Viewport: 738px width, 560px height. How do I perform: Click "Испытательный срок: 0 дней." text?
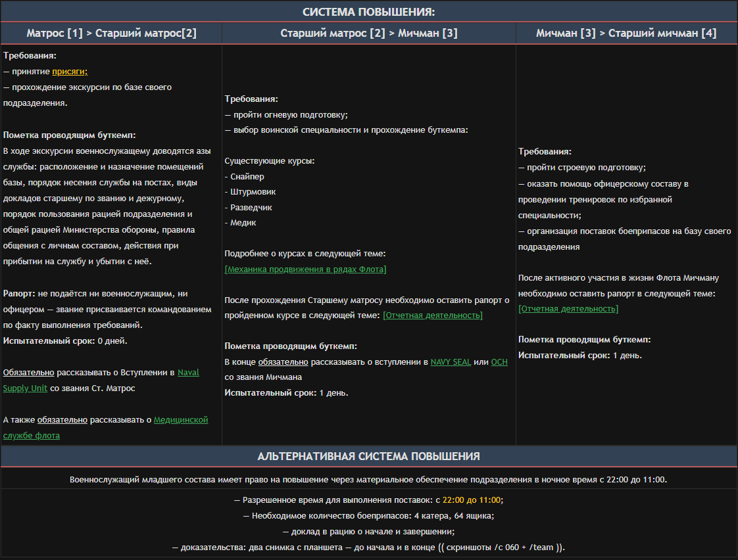pos(65,341)
